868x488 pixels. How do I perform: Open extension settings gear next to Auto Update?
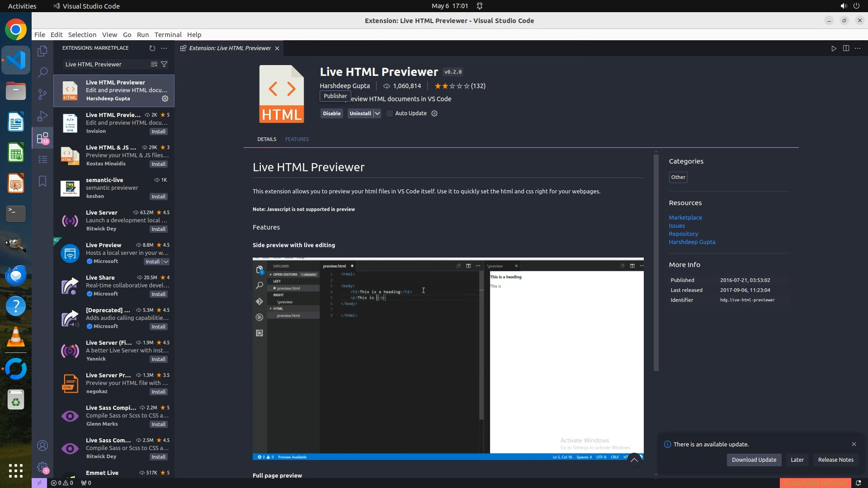coord(434,113)
